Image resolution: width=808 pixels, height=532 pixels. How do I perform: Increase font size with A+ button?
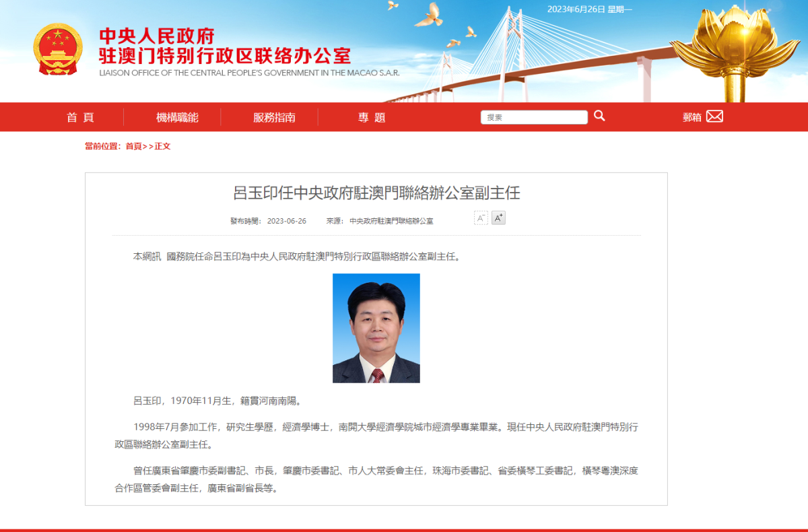[x=498, y=218]
